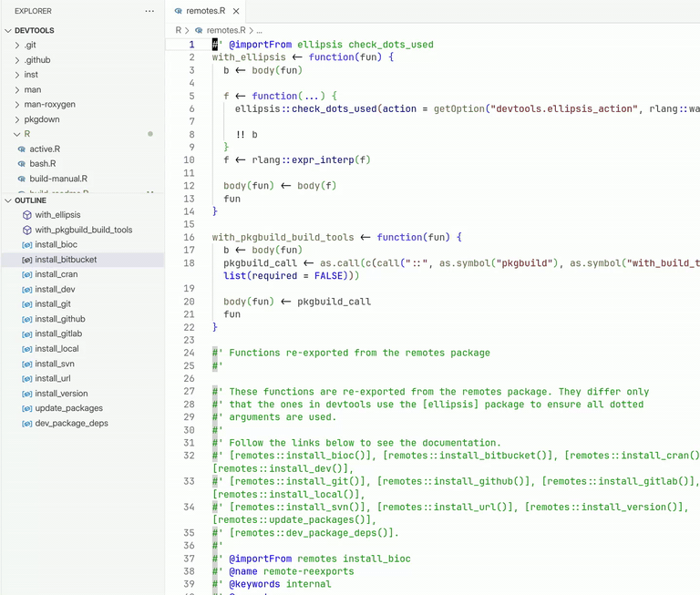
Task: Click line number 24 in gutter
Action: (190, 353)
